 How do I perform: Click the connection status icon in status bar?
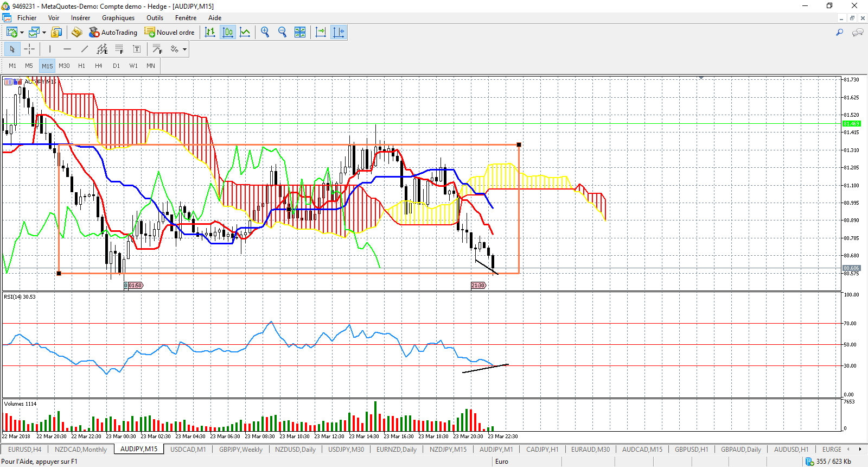coord(809,462)
